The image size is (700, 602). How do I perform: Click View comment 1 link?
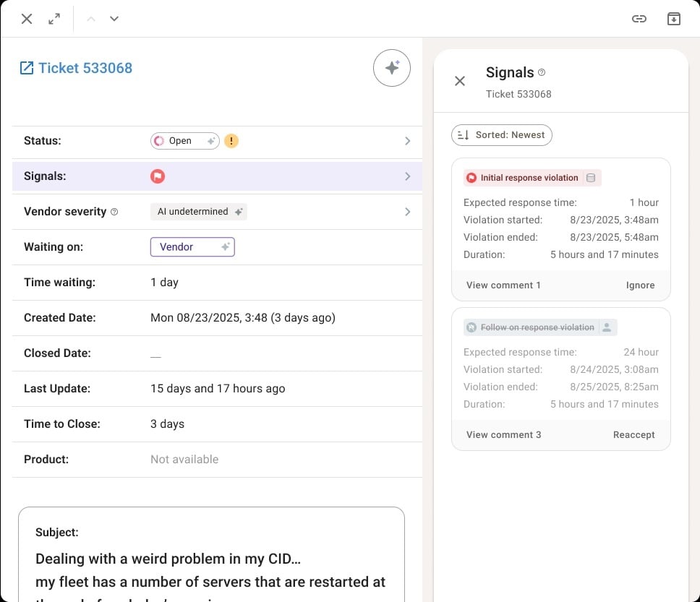click(503, 285)
